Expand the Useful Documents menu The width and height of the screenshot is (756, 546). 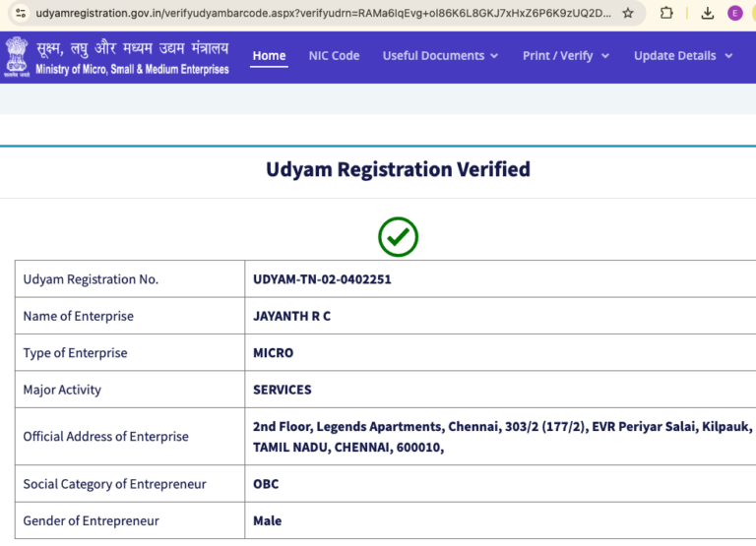[440, 56]
